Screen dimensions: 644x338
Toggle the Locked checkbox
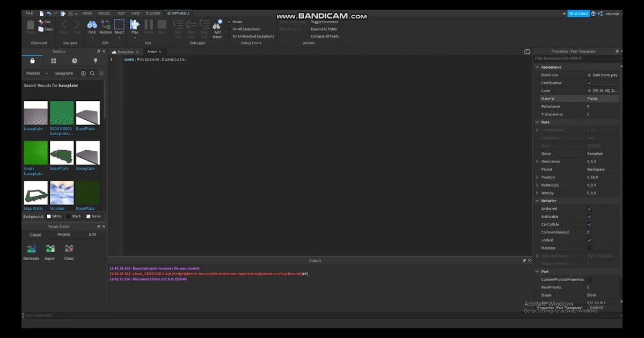589,240
